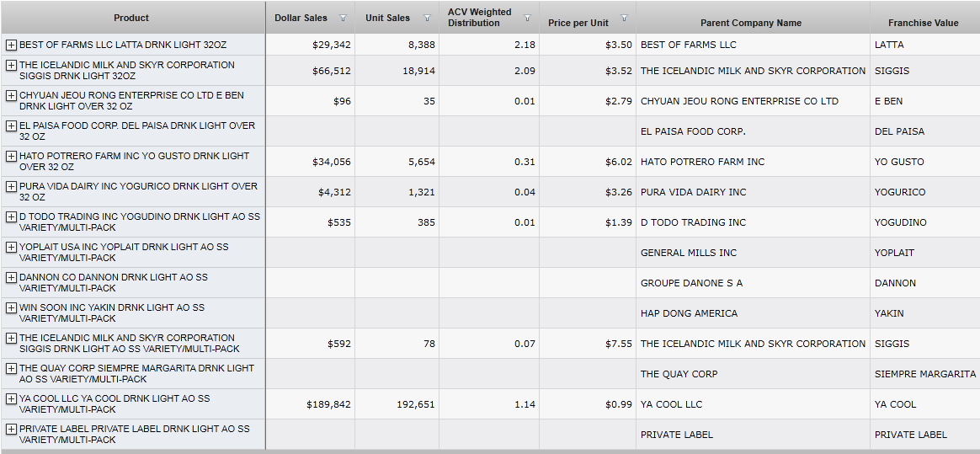Click the ACV Weighted Distribution filter icon
Screen dimensions: 980x454
528,18
